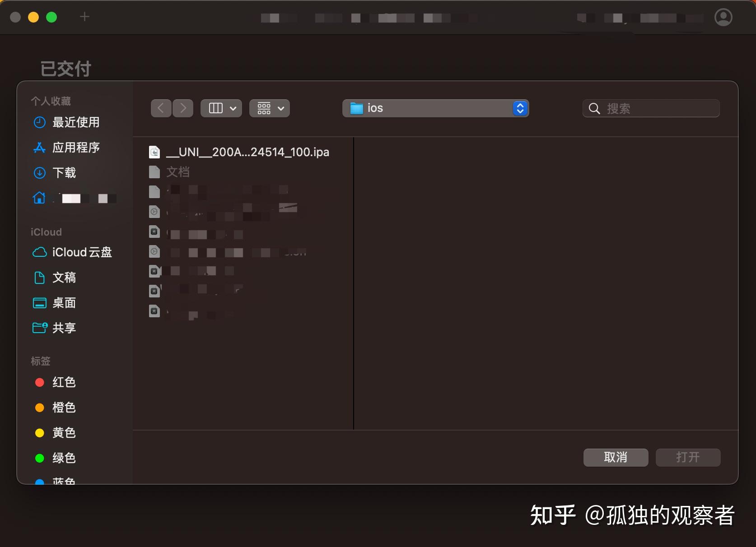Click the 打开 button
This screenshot has width=756, height=547.
pyautogui.click(x=688, y=457)
